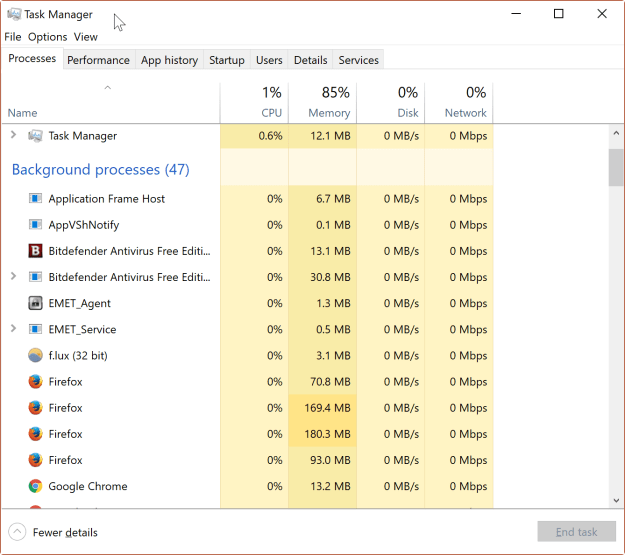The height and width of the screenshot is (555, 625).
Task: Click the Firefox icon of the 169.4 MB row
Action: (x=35, y=408)
